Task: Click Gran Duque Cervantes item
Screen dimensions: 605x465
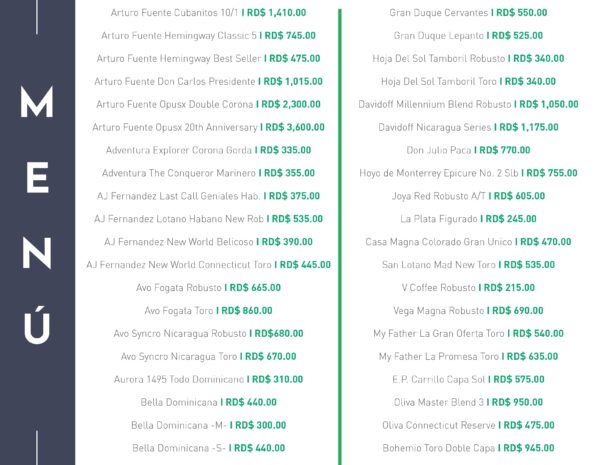Action: click(468, 13)
